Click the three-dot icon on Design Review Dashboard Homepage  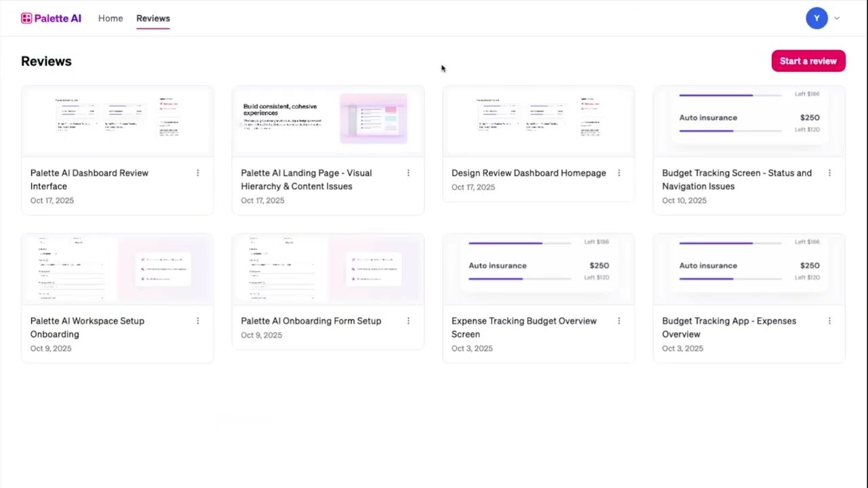pos(618,173)
